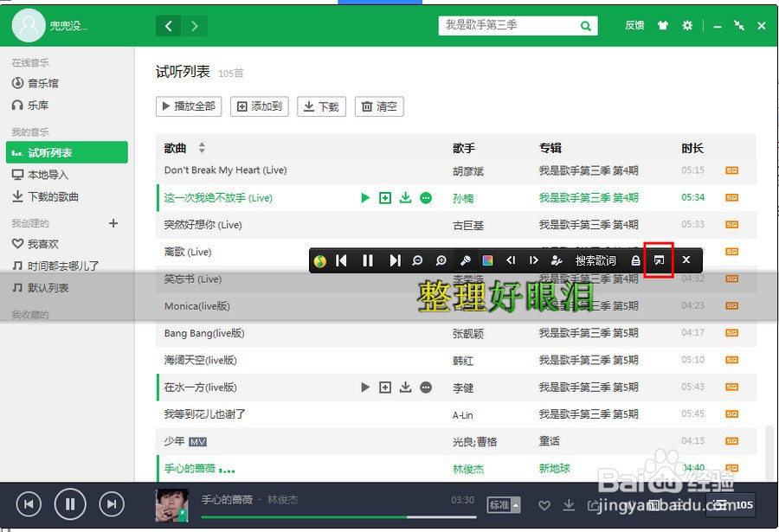
Task: Click the user avatar in the header
Action: 29,25
